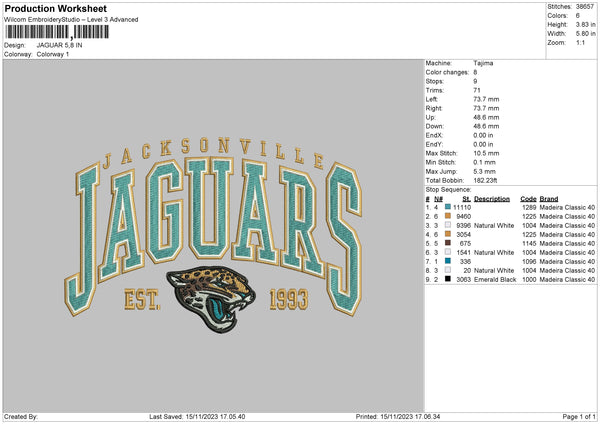600x424 pixels.
Task: Click the barcode under the worksheet title
Action: pos(57,32)
